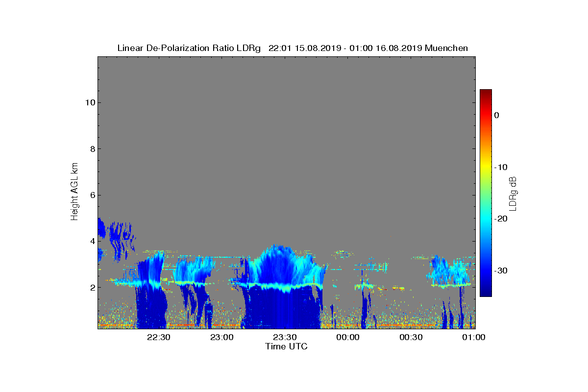Click the 'Height AGL km' axis label
The height and width of the screenshot is (392, 588).
(74, 193)
